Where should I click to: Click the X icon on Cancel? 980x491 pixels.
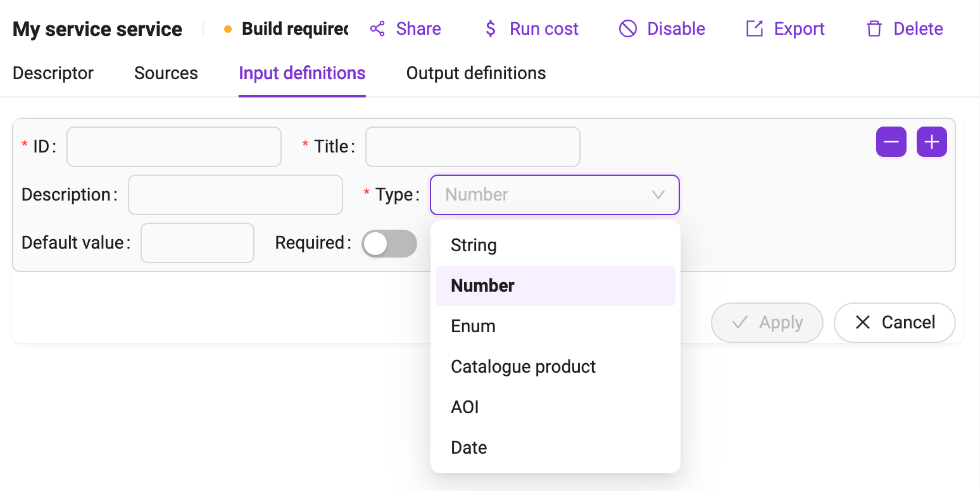click(x=863, y=323)
